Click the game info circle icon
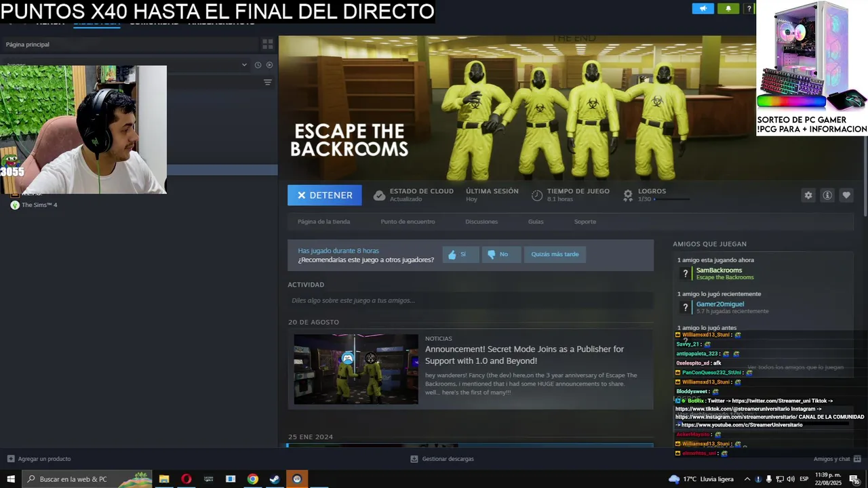Viewport: 868px width, 488px height. click(827, 195)
